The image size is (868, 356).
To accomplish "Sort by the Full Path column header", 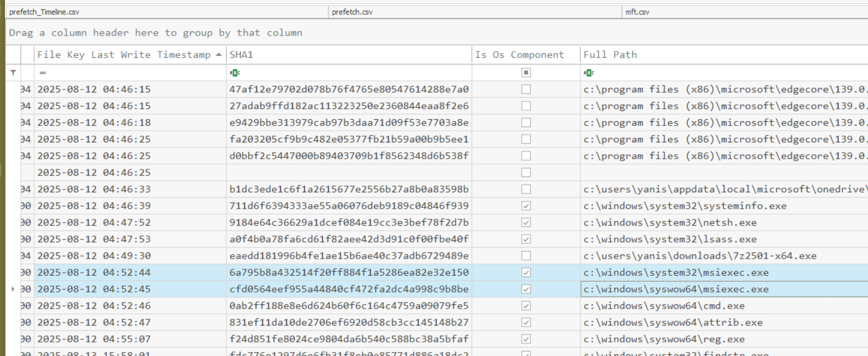I will [724, 54].
